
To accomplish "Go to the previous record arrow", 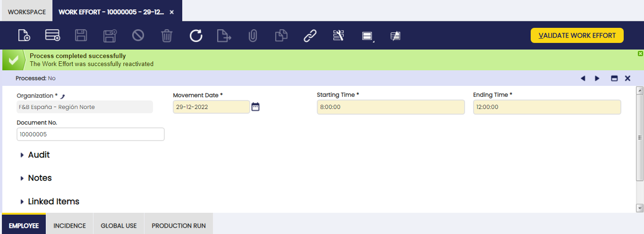I will [583, 78].
